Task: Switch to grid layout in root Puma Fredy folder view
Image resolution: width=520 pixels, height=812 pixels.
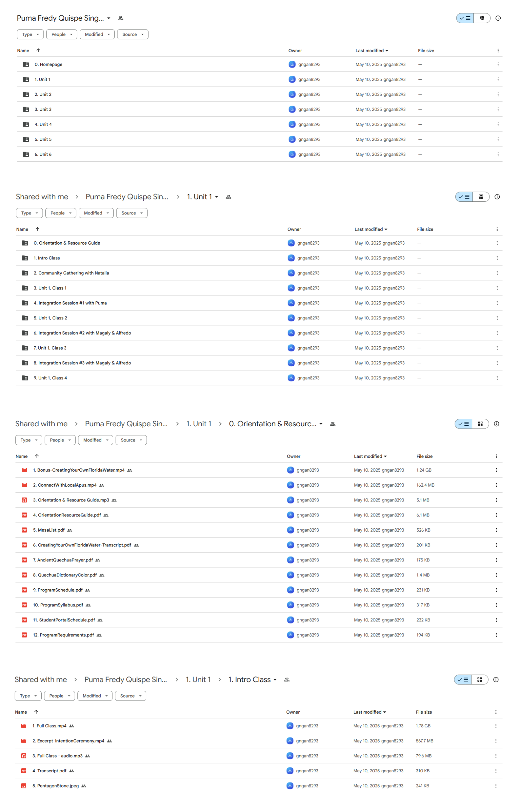Action: pyautogui.click(x=482, y=18)
